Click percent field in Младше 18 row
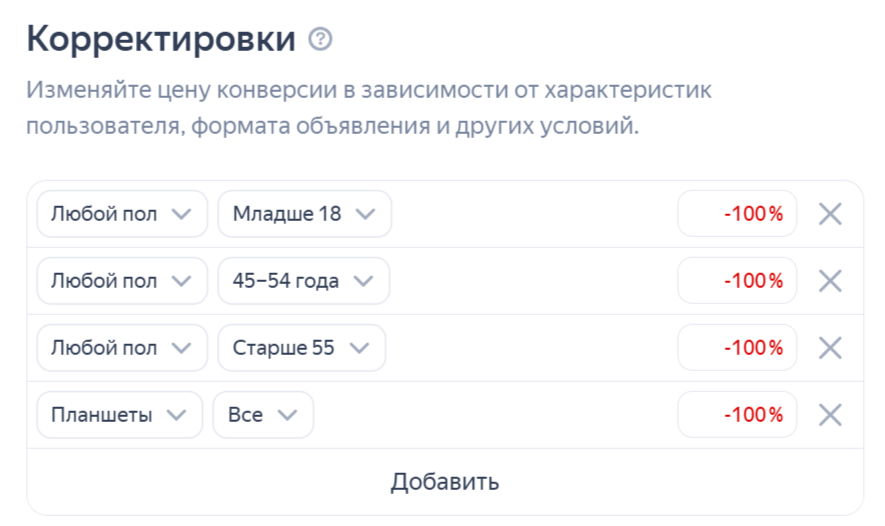 pos(737,214)
